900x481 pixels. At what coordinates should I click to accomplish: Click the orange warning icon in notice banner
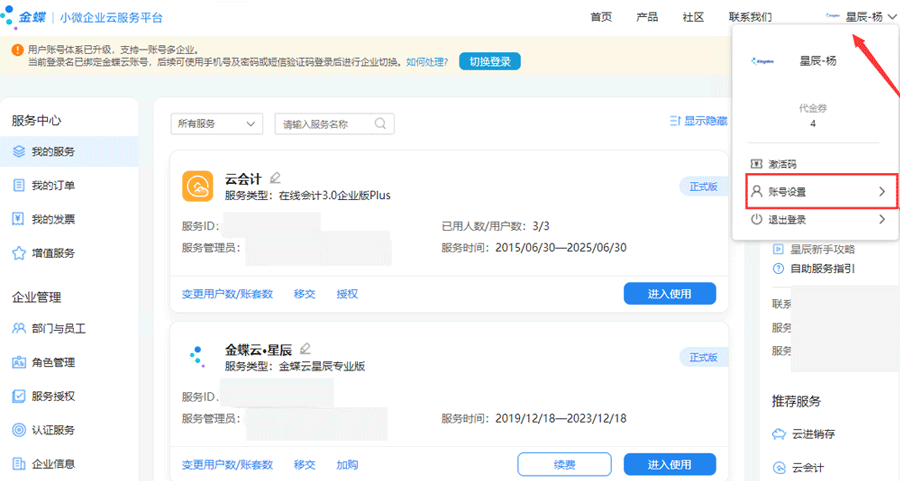click(18, 50)
